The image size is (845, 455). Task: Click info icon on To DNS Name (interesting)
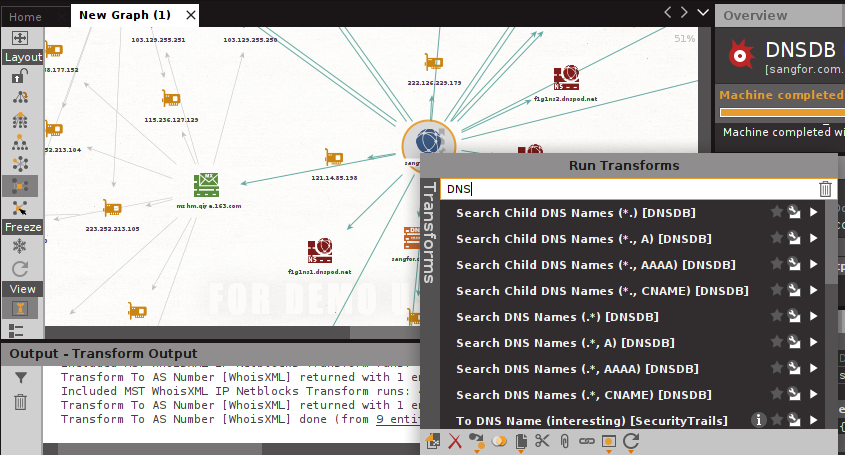(x=758, y=419)
